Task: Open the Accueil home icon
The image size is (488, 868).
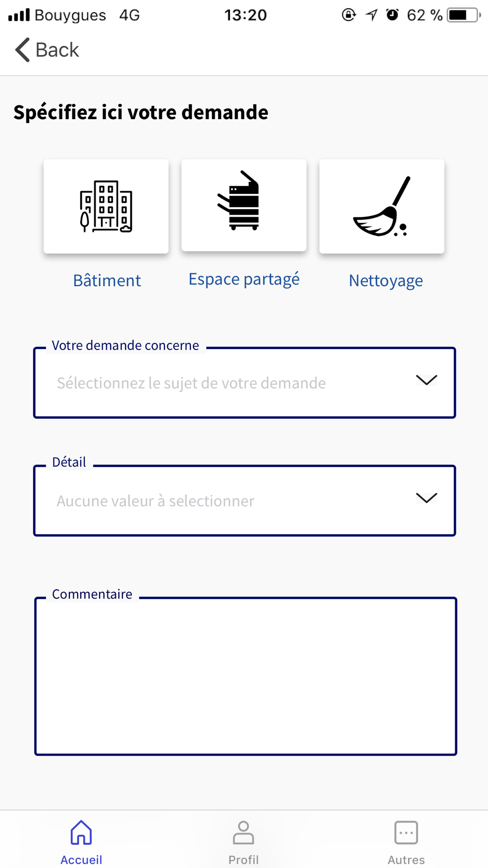Action: [81, 832]
